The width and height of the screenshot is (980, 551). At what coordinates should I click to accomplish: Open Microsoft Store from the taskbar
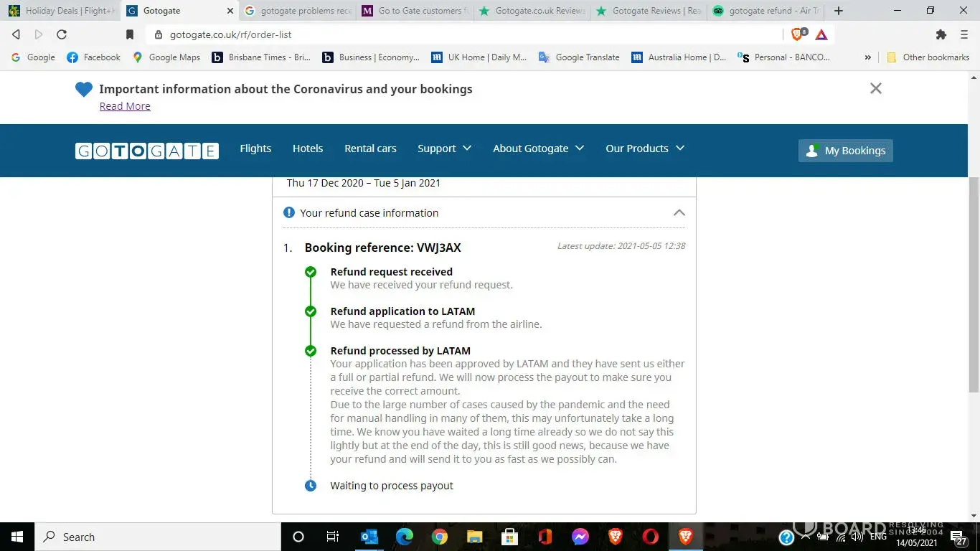[509, 537]
